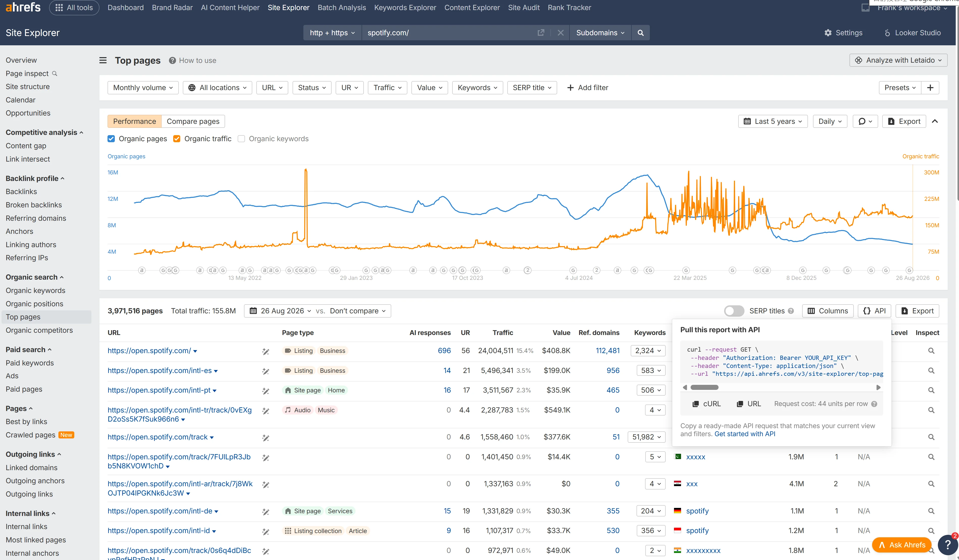Viewport: 959px width, 560px height.
Task: Open the chart comments dropdown
Action: (865, 121)
